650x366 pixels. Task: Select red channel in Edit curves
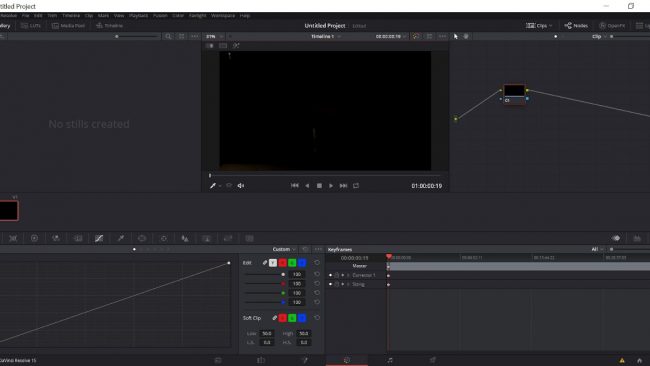282,263
